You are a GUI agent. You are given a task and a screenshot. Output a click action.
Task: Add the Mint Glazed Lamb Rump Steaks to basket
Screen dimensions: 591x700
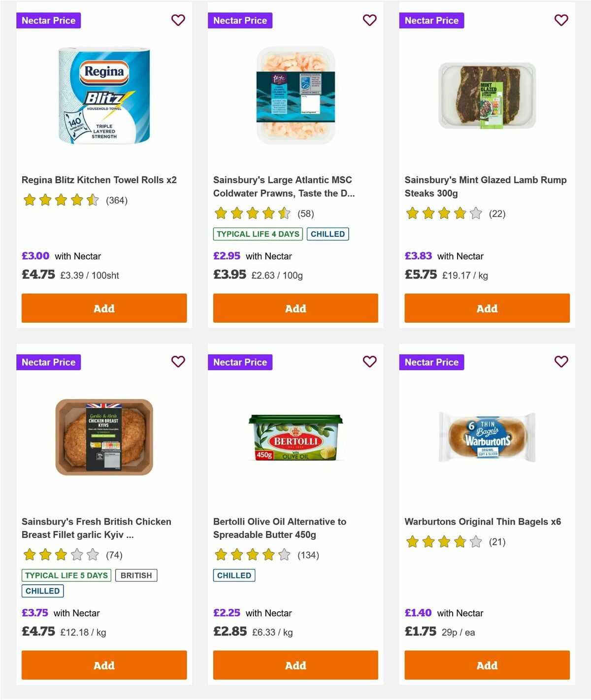[487, 308]
